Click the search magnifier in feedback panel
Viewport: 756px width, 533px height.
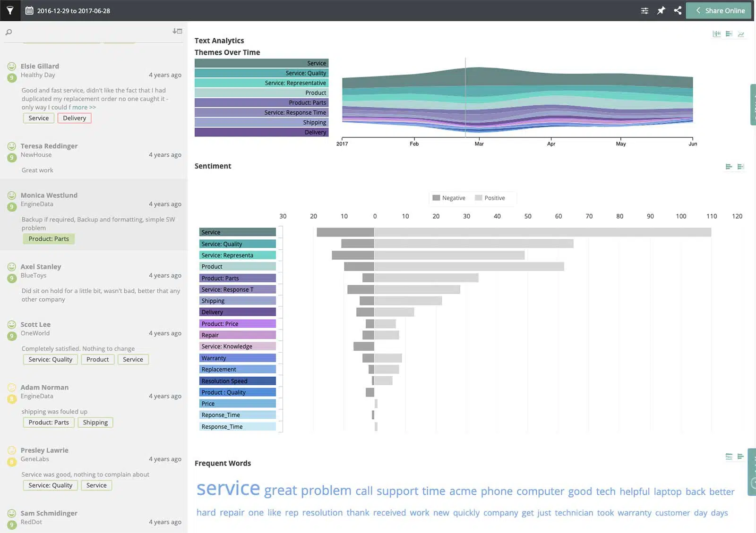(x=9, y=32)
